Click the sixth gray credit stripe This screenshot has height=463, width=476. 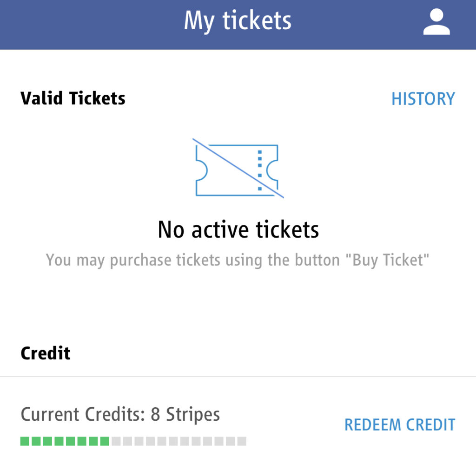click(173, 441)
